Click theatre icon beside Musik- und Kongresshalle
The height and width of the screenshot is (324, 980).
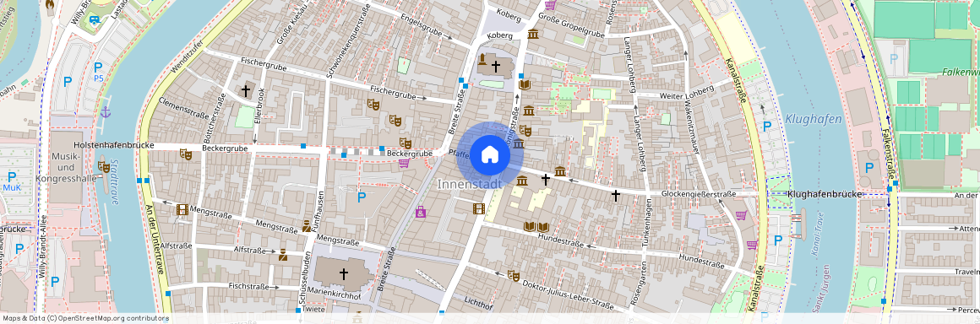104,166
